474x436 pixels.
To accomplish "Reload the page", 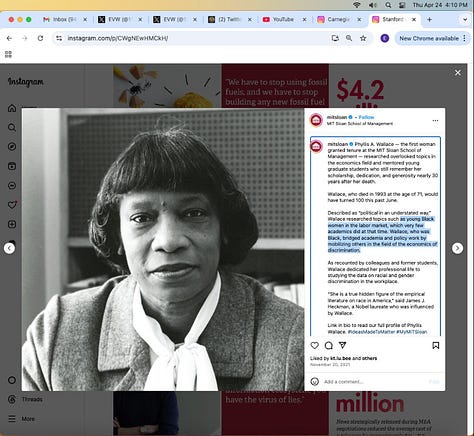I will 40,38.
